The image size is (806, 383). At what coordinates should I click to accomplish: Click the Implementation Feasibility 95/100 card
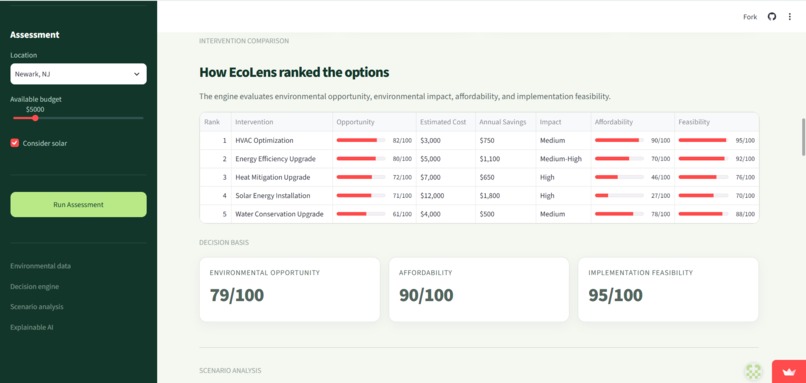[x=668, y=289]
